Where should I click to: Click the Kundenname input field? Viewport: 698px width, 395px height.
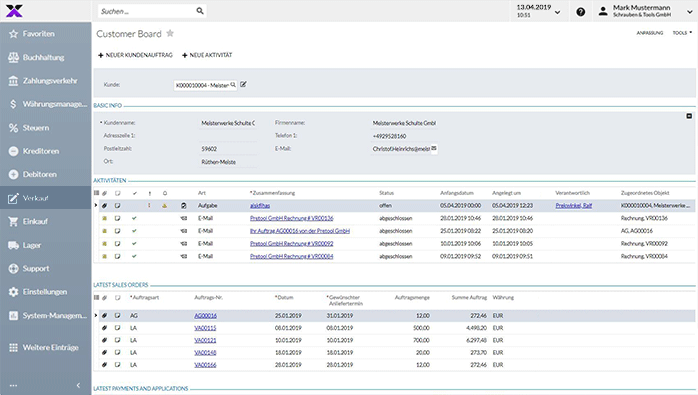[x=228, y=123]
